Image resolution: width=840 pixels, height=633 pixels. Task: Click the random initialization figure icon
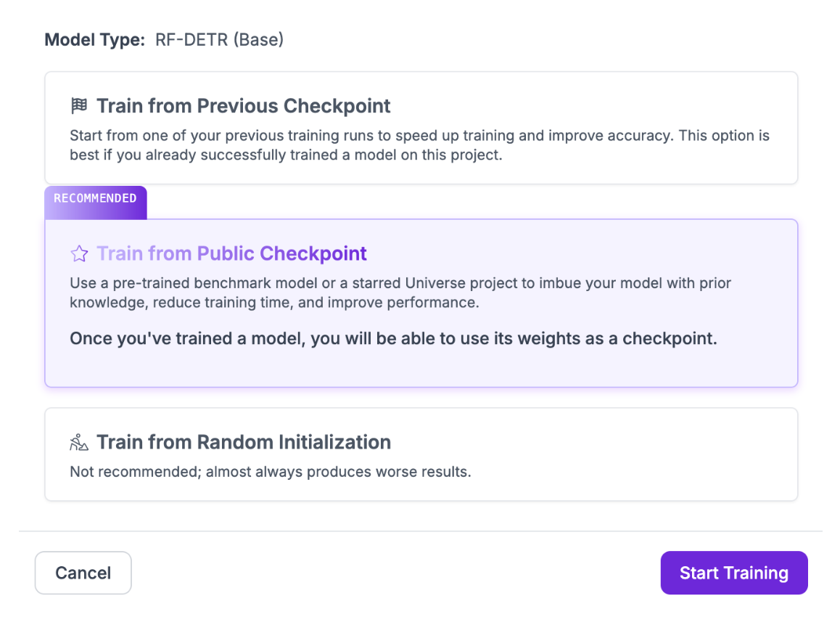point(78,442)
